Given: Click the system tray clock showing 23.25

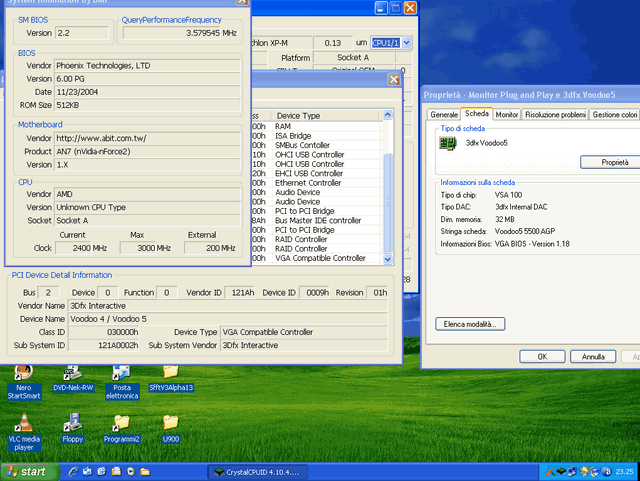Looking at the screenshot, I should (624, 472).
